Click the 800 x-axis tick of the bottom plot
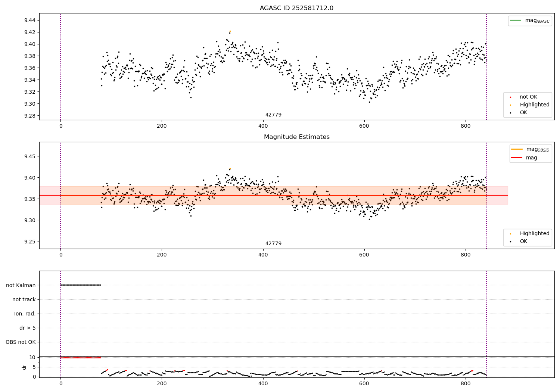The image size is (560, 392). click(x=466, y=383)
